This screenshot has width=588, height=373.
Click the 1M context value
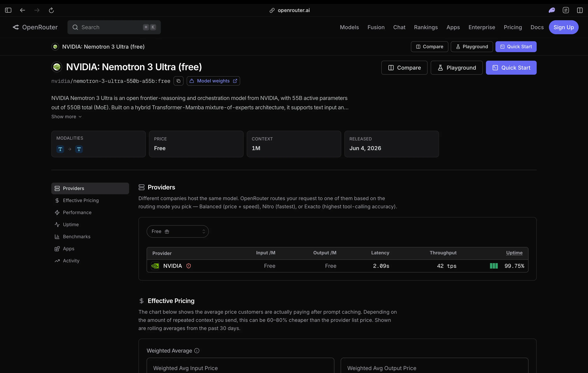click(256, 148)
